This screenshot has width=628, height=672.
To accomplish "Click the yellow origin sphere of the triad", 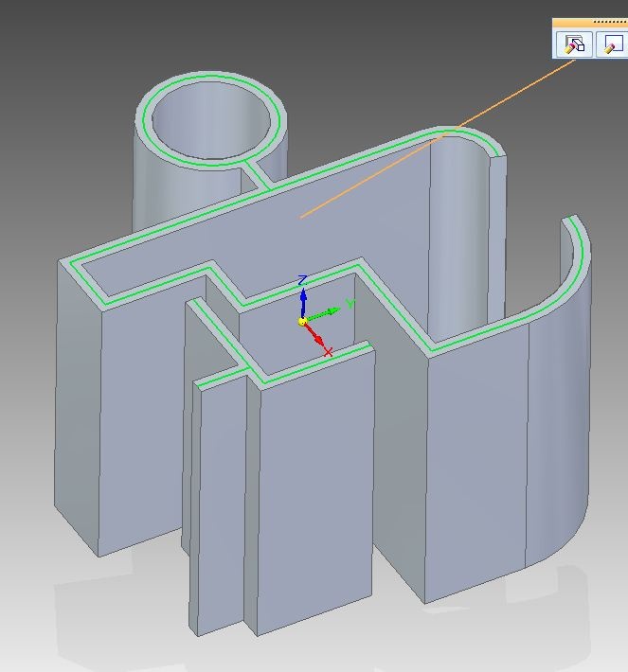I will [x=302, y=322].
